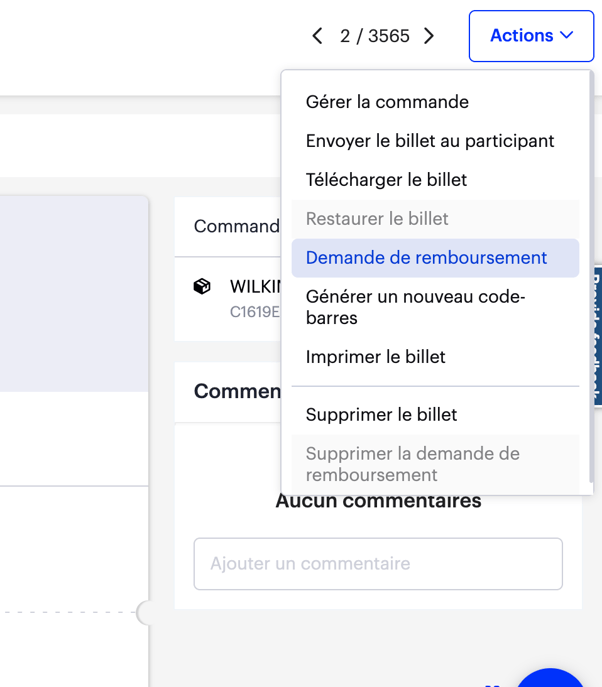Select Supprimer le billet
This screenshot has height=687, width=602.
click(435, 415)
